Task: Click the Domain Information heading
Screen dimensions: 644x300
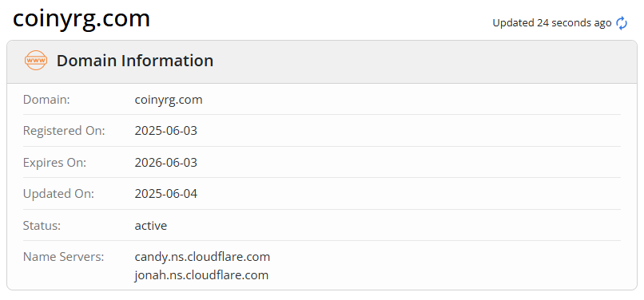Action: coord(135,61)
